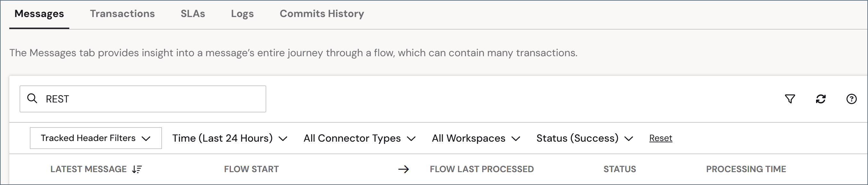Click the Processing Time column header

point(746,169)
